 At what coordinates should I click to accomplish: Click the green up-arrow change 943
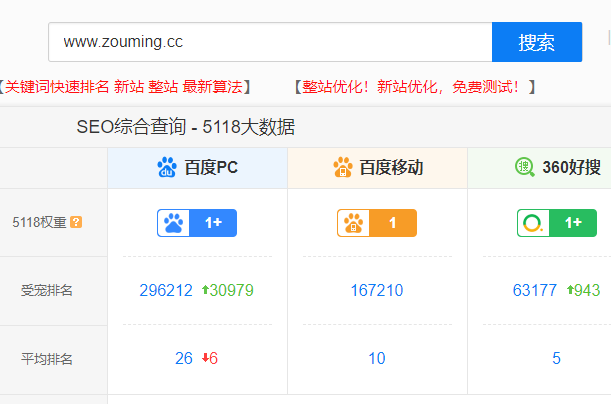(x=583, y=291)
